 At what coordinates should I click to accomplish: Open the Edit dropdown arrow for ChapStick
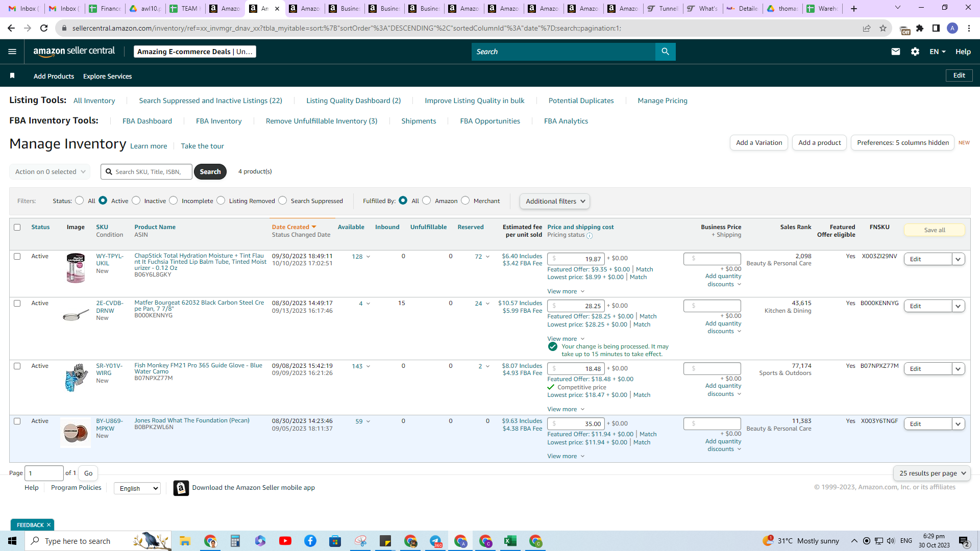coord(958,259)
